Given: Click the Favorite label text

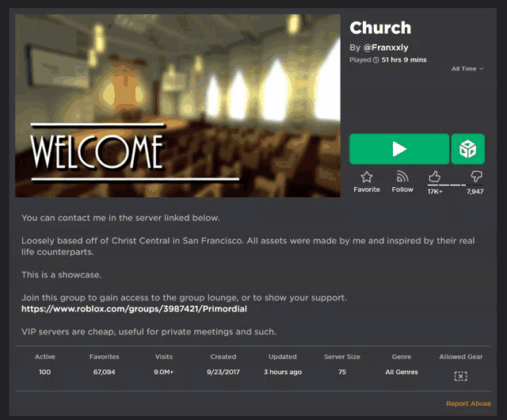Looking at the screenshot, I should click(367, 189).
